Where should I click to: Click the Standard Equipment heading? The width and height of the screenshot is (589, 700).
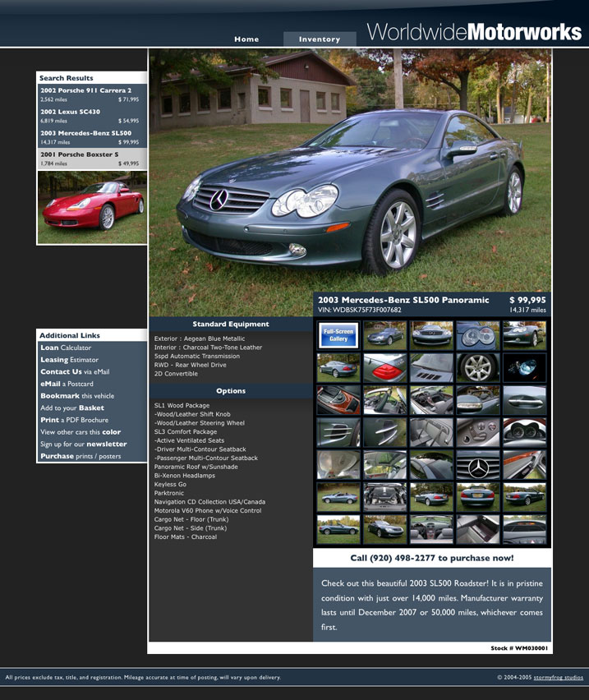pyautogui.click(x=231, y=324)
